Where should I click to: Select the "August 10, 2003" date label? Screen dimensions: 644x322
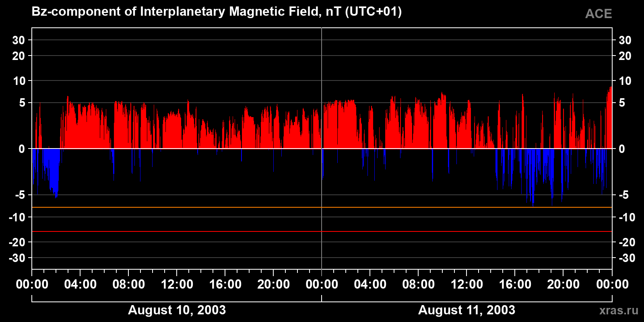coord(177,310)
